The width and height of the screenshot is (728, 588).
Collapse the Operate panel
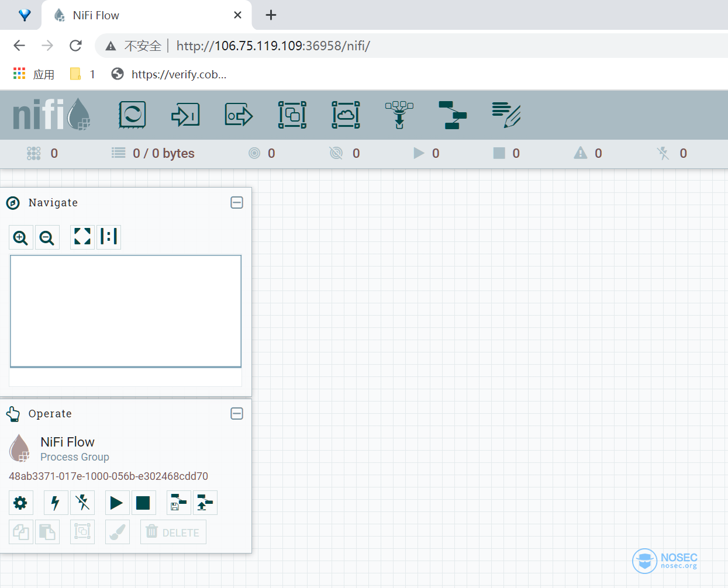point(237,414)
